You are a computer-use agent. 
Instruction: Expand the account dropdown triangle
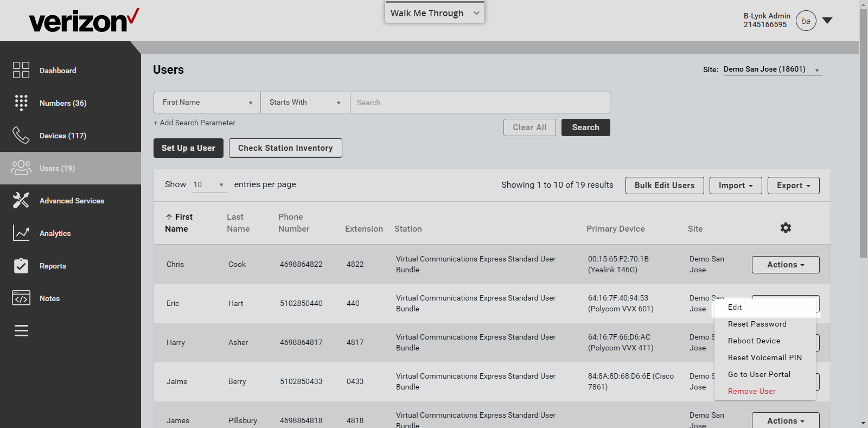tap(827, 21)
